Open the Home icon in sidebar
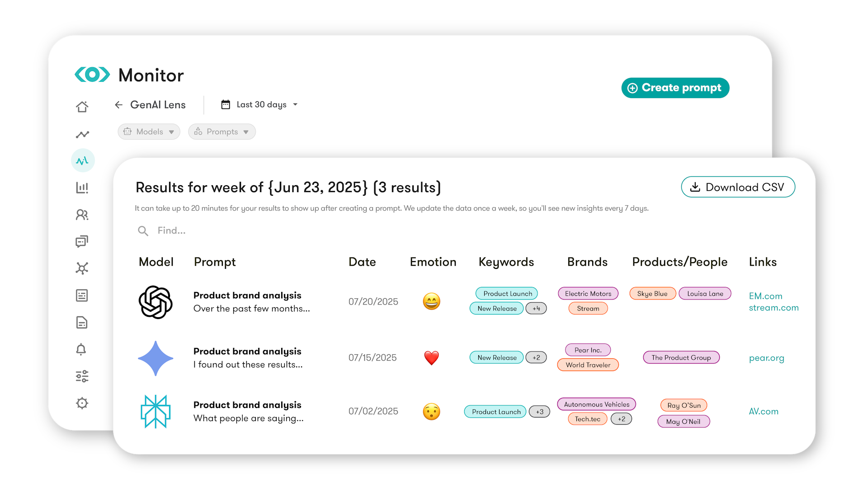The image size is (868, 488). (82, 107)
